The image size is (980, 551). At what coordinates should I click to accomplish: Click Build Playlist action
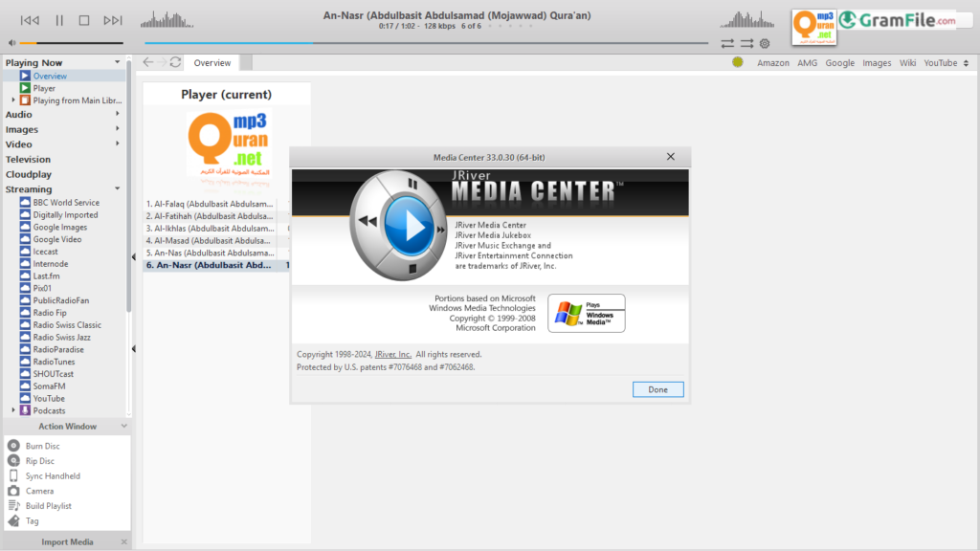click(x=48, y=506)
